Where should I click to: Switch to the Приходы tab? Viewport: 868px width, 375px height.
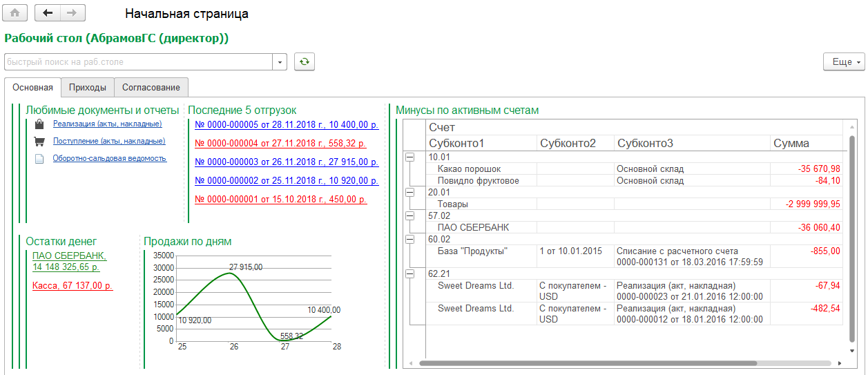coord(88,87)
